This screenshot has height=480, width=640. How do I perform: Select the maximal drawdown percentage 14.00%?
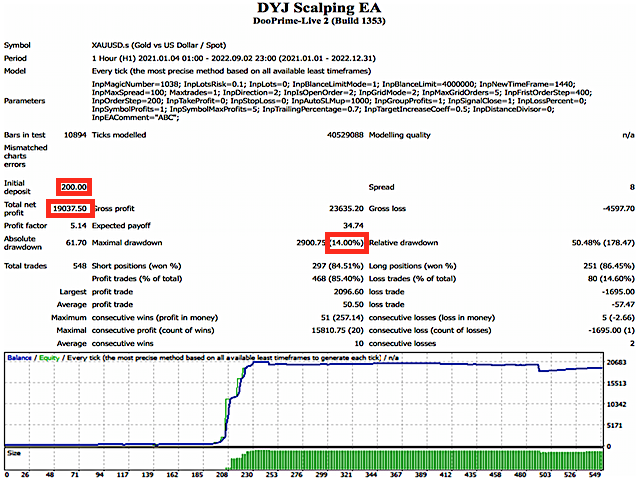pyautogui.click(x=346, y=243)
